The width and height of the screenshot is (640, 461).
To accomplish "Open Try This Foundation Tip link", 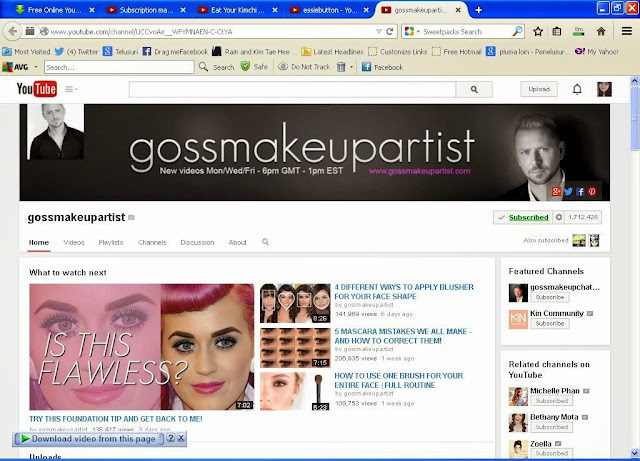I will pyautogui.click(x=116, y=419).
